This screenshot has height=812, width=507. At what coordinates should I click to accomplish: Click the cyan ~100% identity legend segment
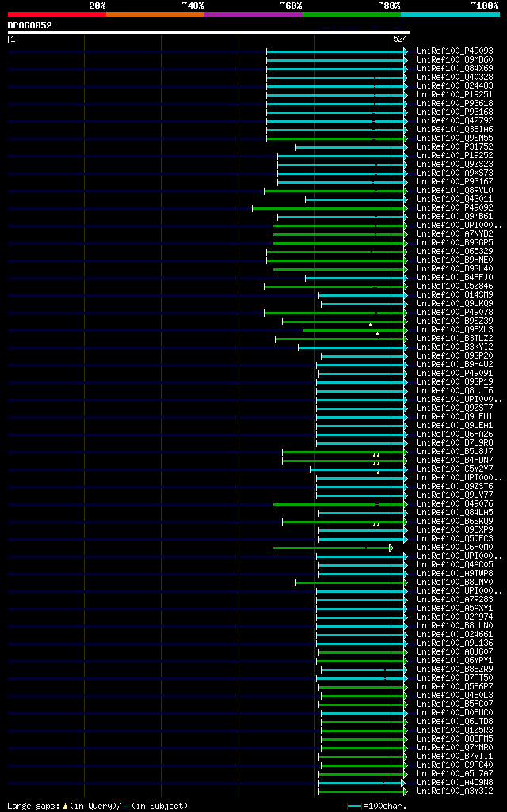tap(451, 14)
